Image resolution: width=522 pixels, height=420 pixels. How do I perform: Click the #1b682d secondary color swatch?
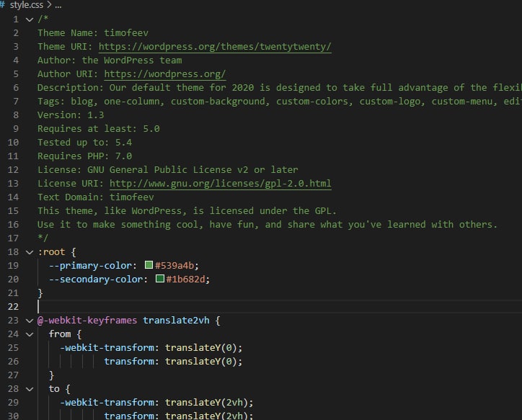pyautogui.click(x=160, y=280)
